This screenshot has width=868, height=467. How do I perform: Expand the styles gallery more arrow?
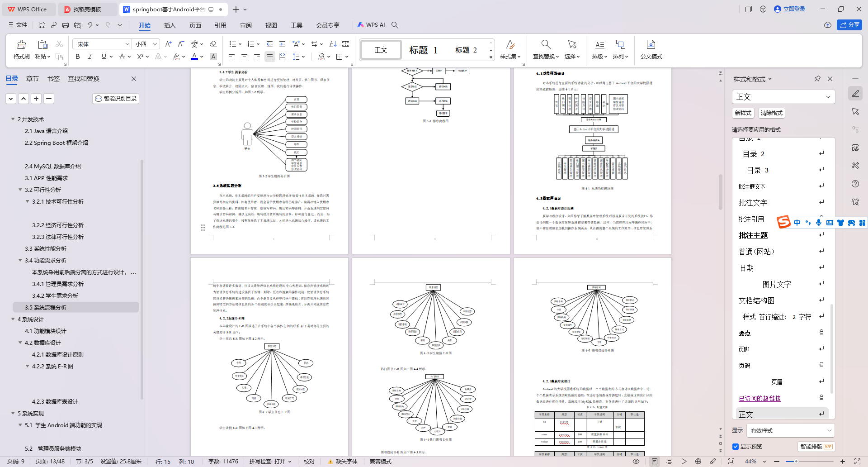click(x=491, y=57)
